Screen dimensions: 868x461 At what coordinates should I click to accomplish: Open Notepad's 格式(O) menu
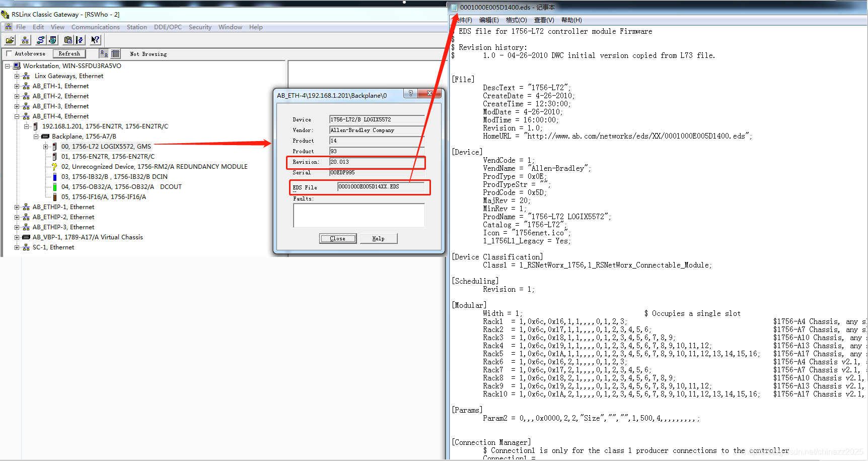(517, 20)
